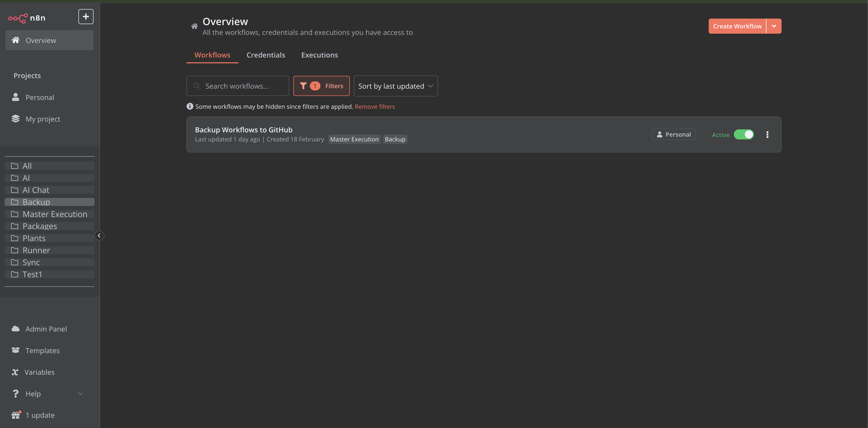Switch to the Credentials tab

tap(266, 55)
